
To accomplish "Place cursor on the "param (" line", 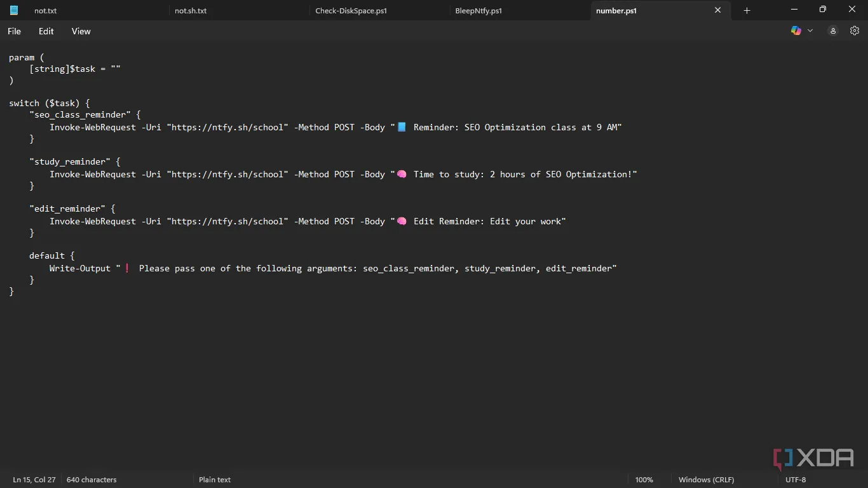I will (26, 57).
